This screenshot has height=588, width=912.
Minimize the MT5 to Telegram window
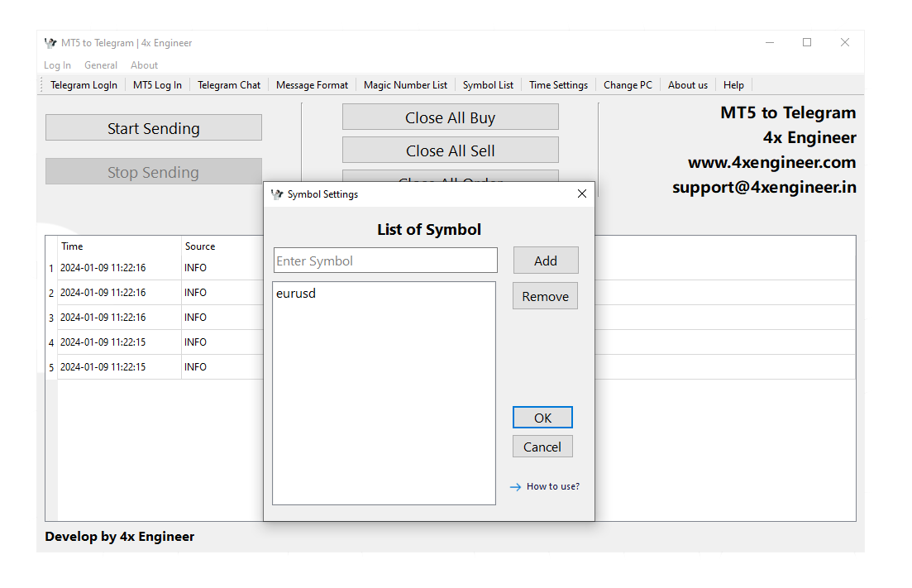(770, 42)
